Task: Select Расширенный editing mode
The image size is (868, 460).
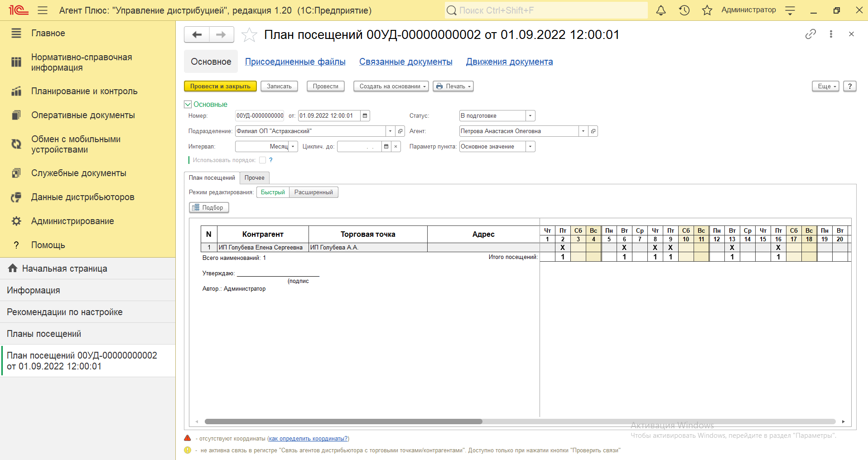Action: (313, 192)
